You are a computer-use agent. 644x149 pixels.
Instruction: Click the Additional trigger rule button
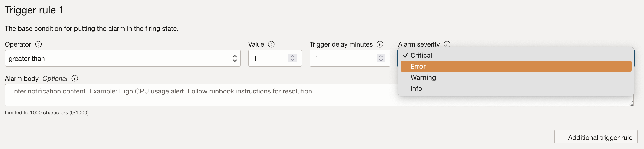[x=596, y=137]
